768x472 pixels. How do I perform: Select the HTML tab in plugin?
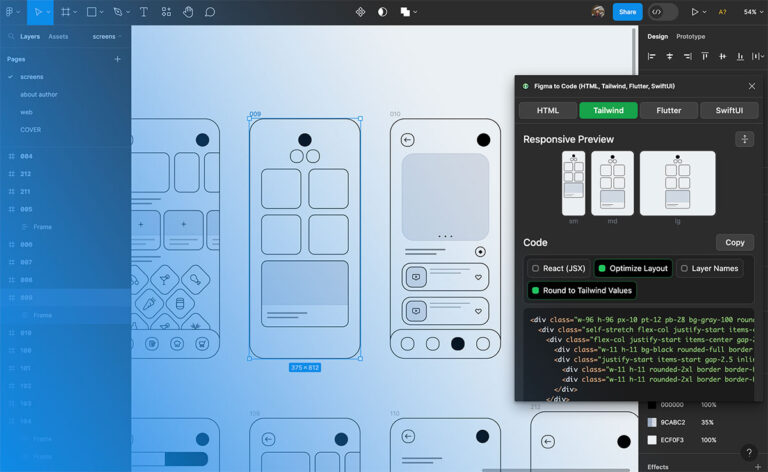click(548, 110)
